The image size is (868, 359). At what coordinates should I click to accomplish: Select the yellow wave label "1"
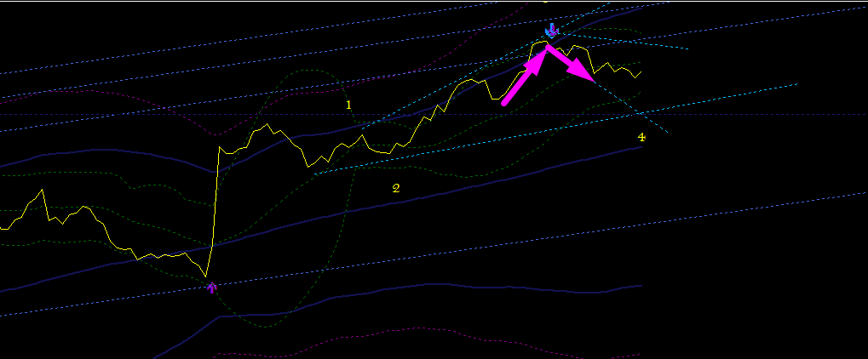pos(348,105)
